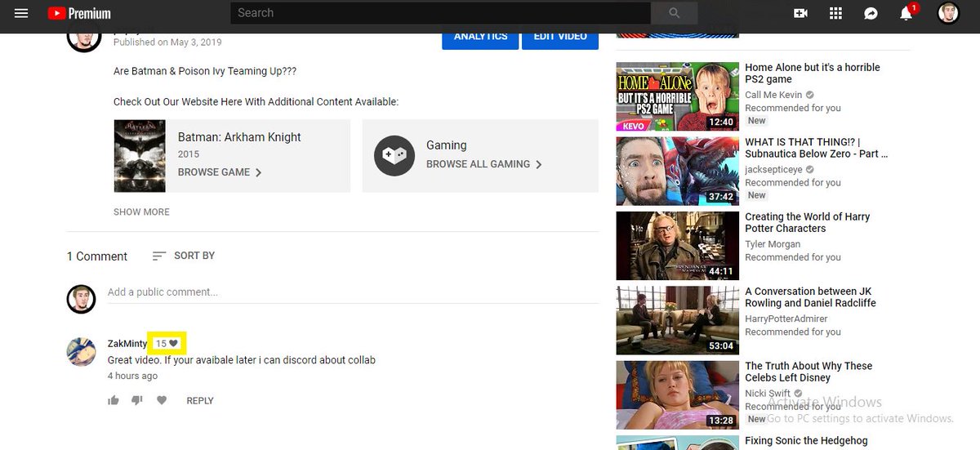Open Home Alone PS2 game thumbnail
980x450 pixels.
(x=677, y=96)
